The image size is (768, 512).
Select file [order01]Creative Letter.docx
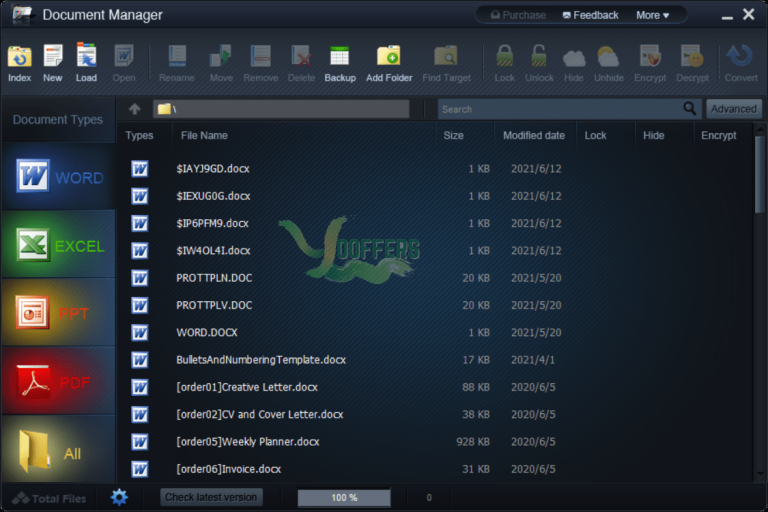point(247,388)
